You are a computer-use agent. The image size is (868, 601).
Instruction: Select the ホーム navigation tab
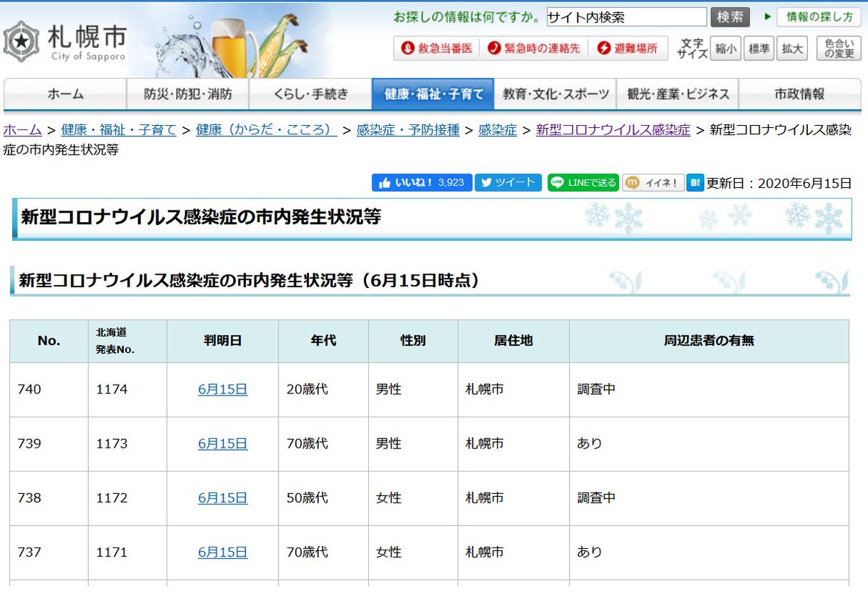(x=65, y=94)
